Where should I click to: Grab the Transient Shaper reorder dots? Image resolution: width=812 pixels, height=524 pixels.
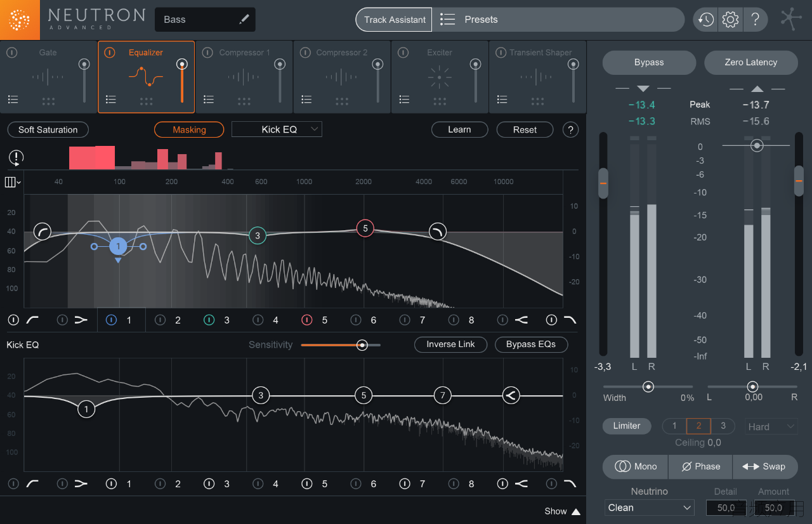pos(537,101)
